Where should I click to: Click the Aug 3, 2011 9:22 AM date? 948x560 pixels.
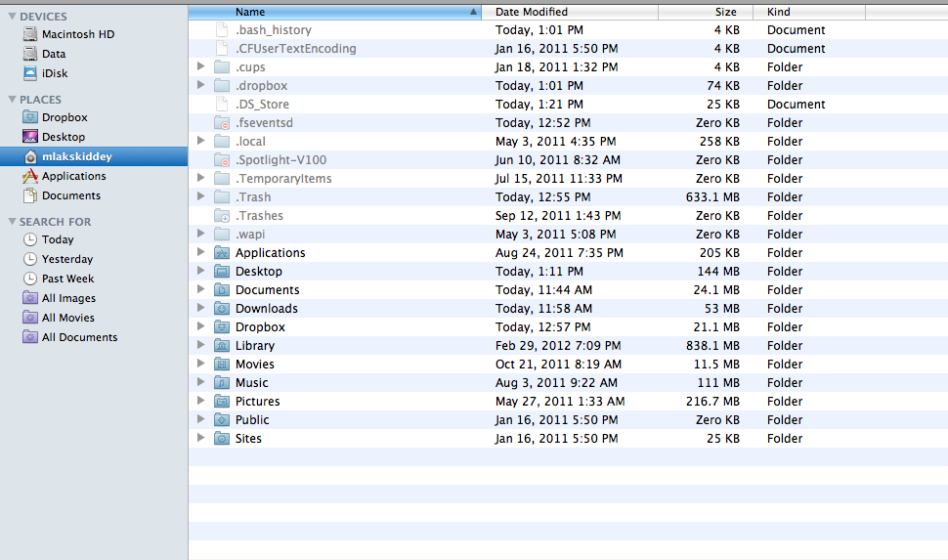pyautogui.click(x=556, y=383)
